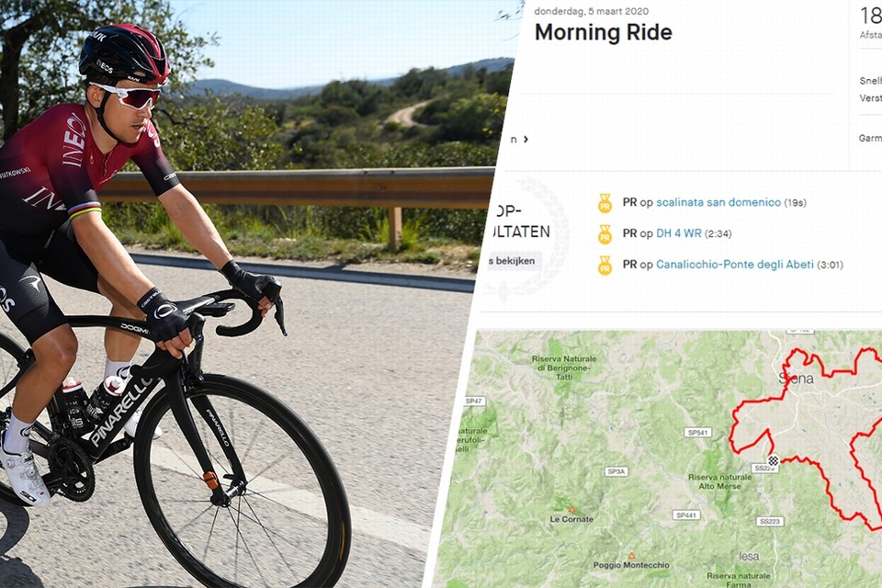
Task: Click the SP541 road shield on map
Action: [x=698, y=432]
